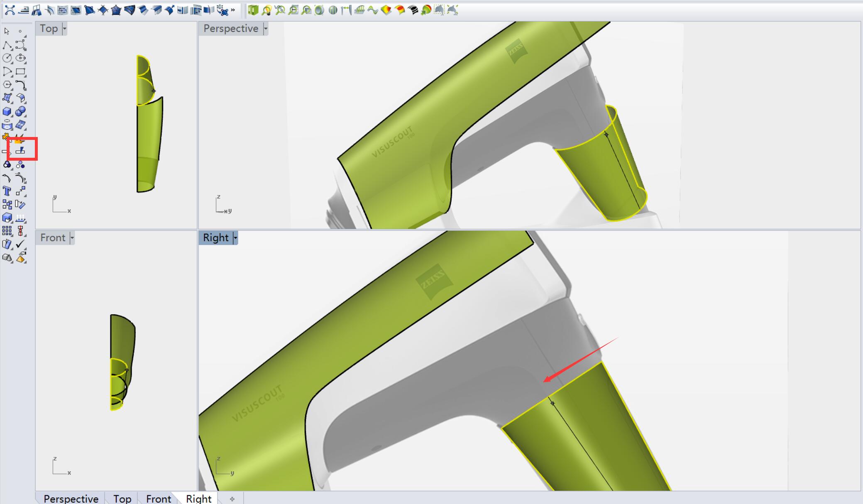Select the Circle drawing tool

7,58
